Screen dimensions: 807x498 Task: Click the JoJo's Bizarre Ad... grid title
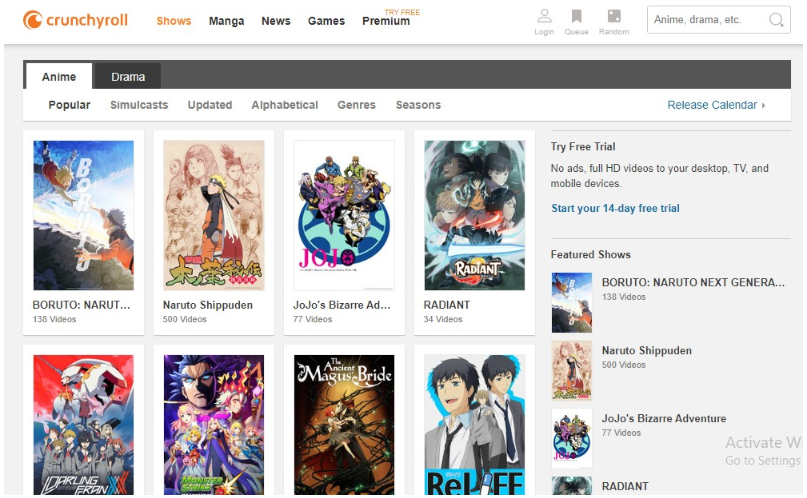[x=342, y=305]
